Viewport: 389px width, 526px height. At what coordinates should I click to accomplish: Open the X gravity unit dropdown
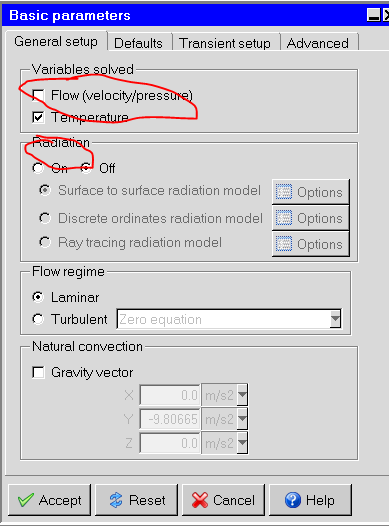click(242, 395)
